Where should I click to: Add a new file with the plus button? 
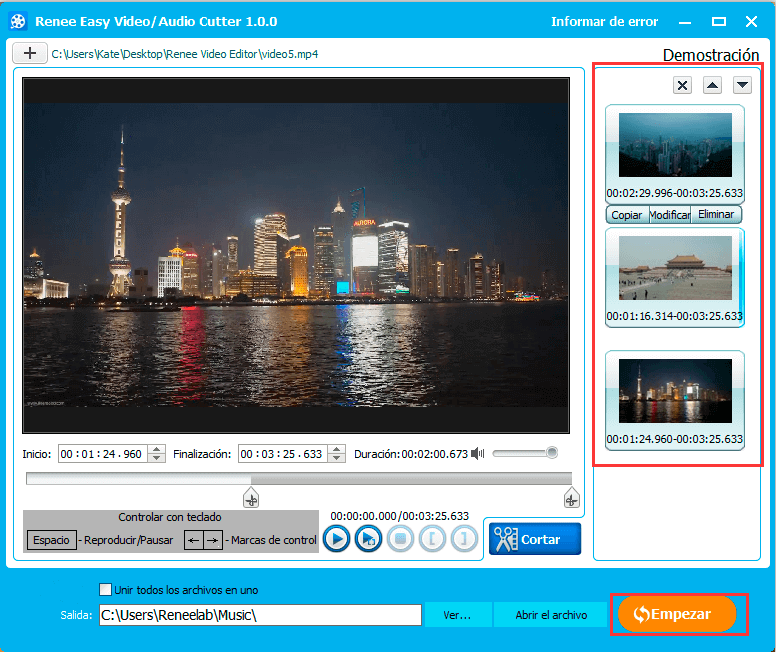click(x=30, y=53)
